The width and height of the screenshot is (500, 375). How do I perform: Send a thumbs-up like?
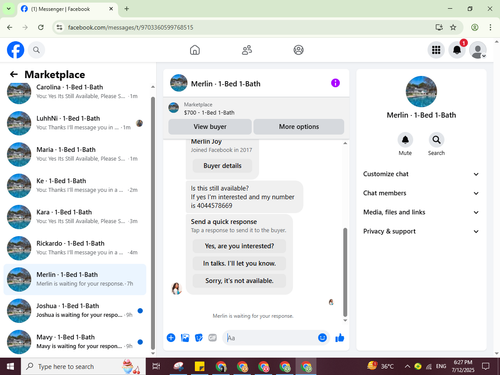340,338
